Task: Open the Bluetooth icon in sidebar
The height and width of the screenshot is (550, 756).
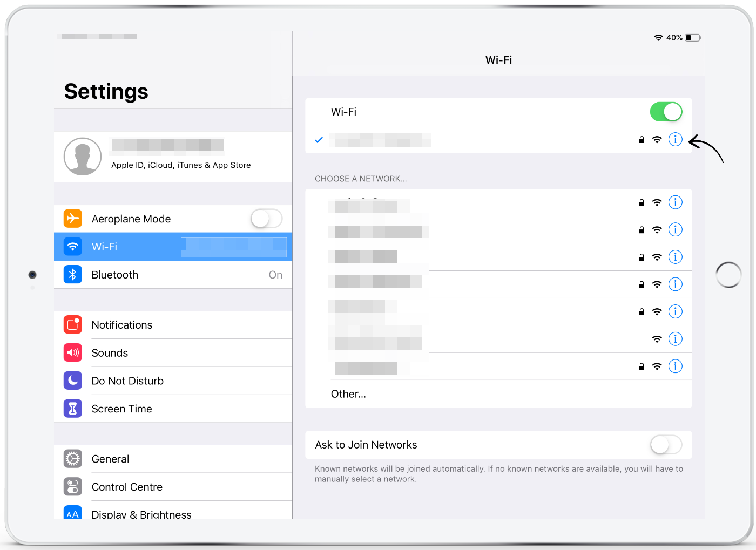Action: tap(73, 274)
